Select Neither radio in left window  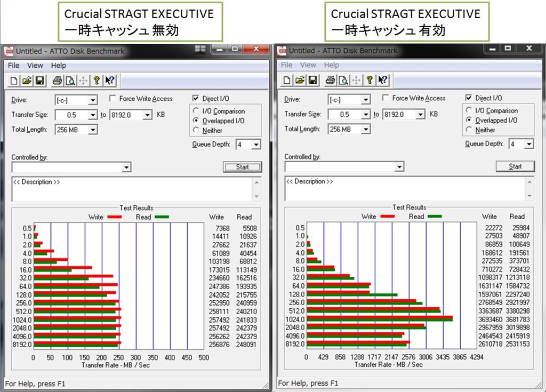[x=196, y=130]
